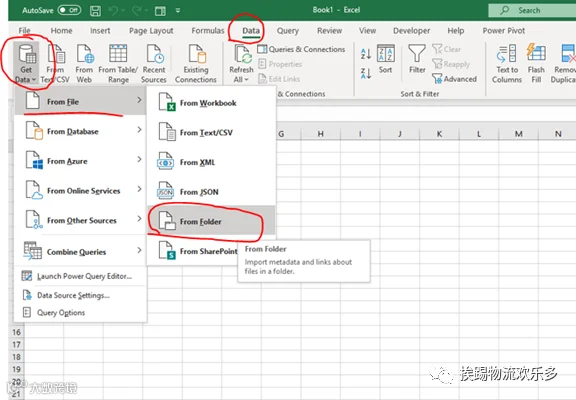Expand the From File submenu
576x400 pixels.
(x=80, y=101)
